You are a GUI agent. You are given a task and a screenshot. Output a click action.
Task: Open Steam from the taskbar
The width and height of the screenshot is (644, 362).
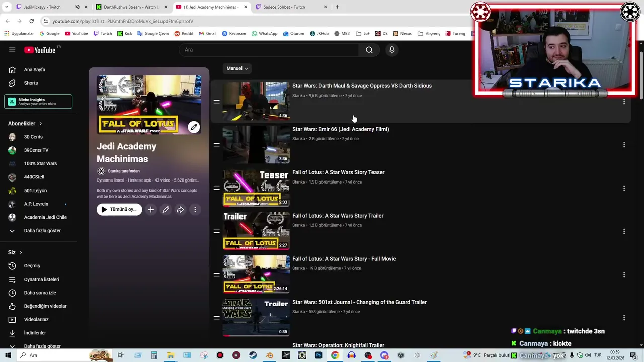point(253,355)
